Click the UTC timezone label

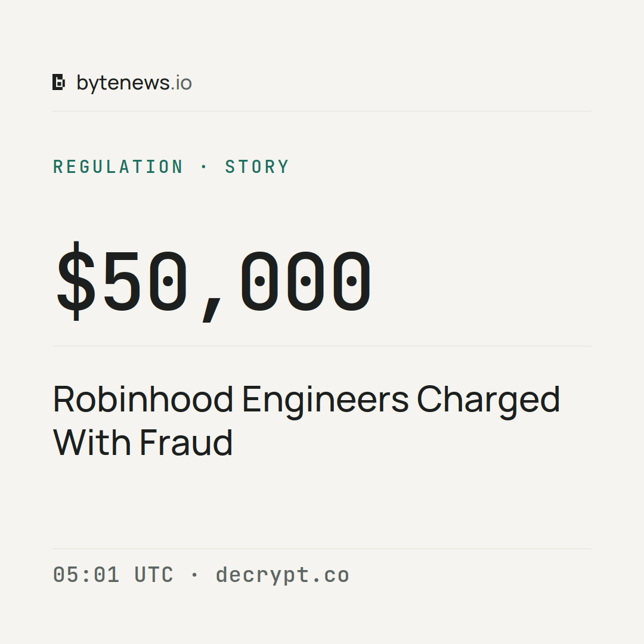click(154, 575)
